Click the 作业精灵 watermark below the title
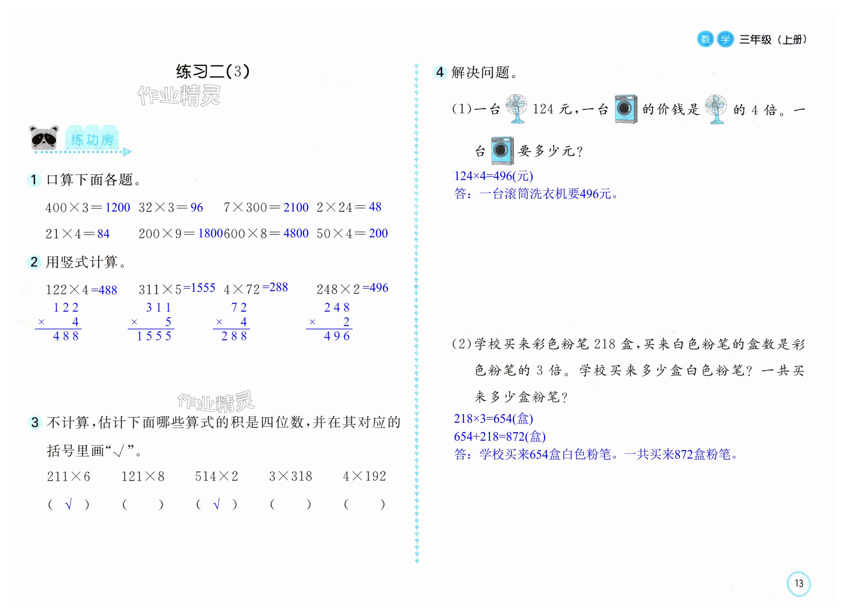The image size is (843, 616). coord(179,95)
